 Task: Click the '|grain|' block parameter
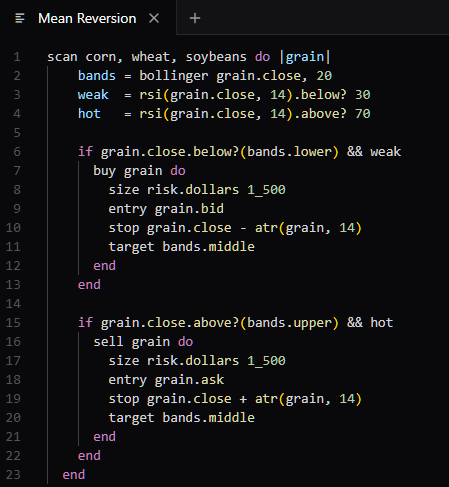coord(305,57)
